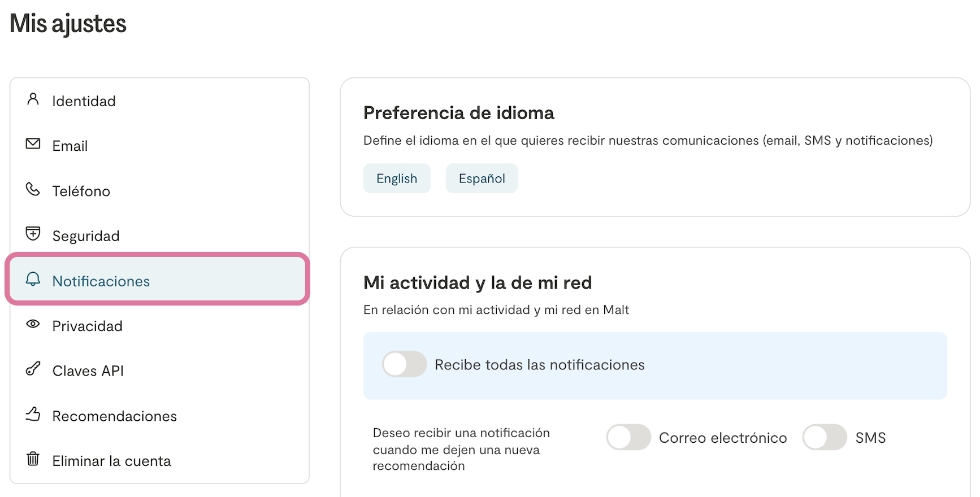Viewport: 980px width, 497px height.
Task: Select Español as communication language
Action: point(482,178)
